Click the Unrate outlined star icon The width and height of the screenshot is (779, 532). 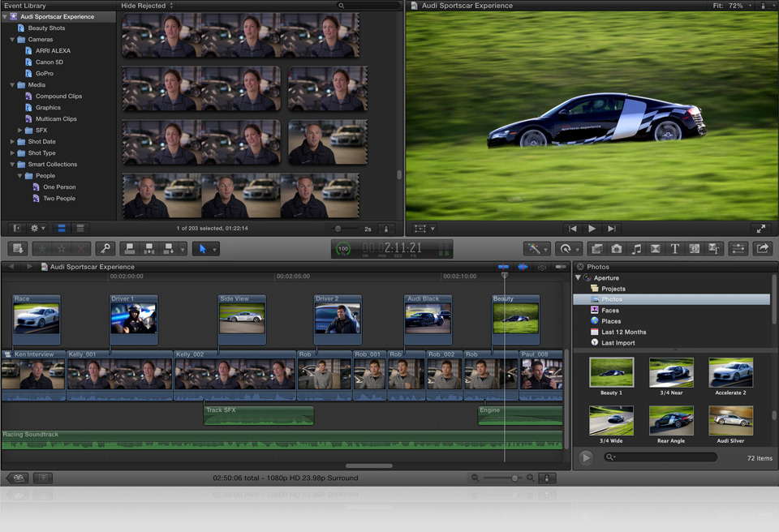[x=61, y=249]
